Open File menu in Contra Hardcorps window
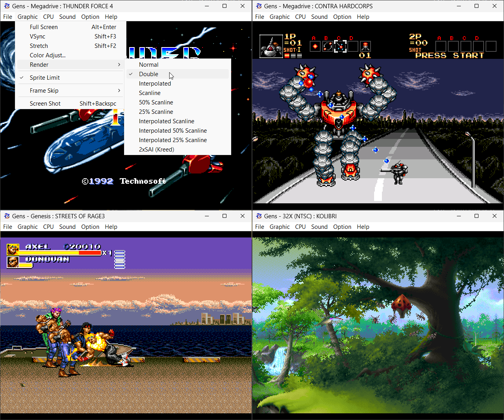 (259, 16)
